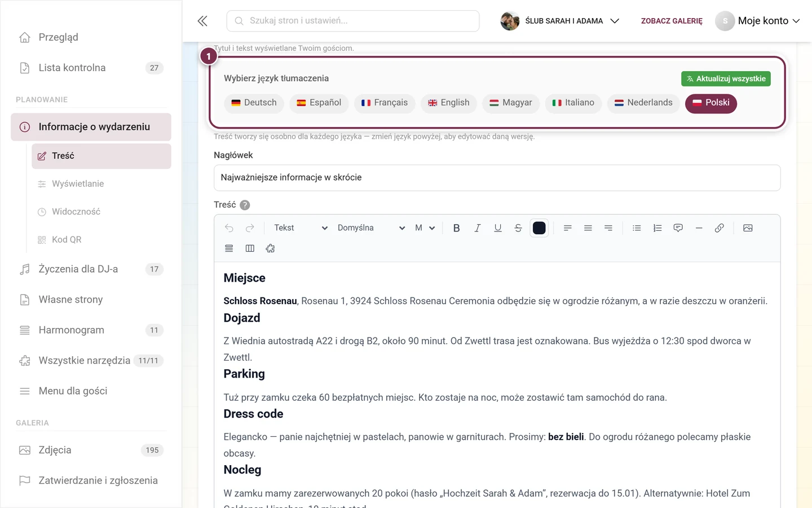
Task: Open the Tekst block style dropdown
Action: tap(300, 228)
